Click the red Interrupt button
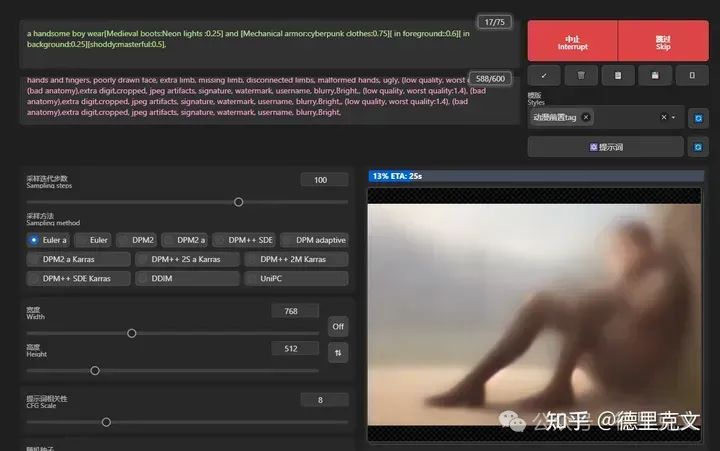The image size is (720, 451). pyautogui.click(x=573, y=41)
